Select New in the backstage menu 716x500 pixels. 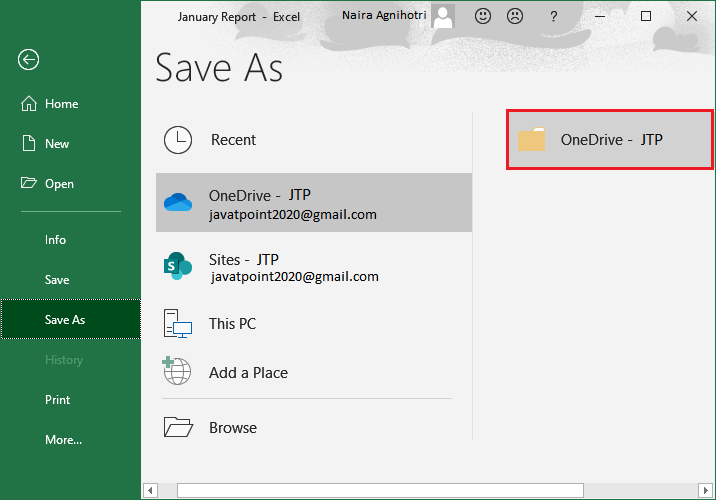[x=57, y=144]
